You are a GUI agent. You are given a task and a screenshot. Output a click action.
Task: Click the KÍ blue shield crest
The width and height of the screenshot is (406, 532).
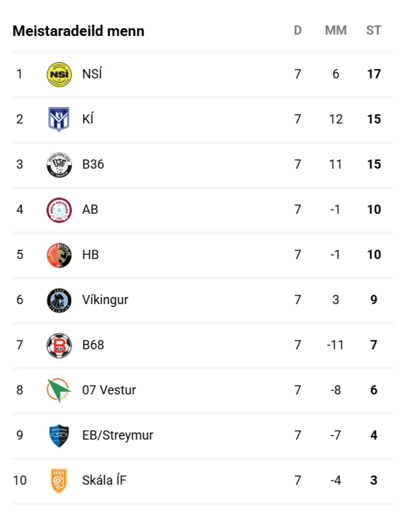[x=59, y=119]
